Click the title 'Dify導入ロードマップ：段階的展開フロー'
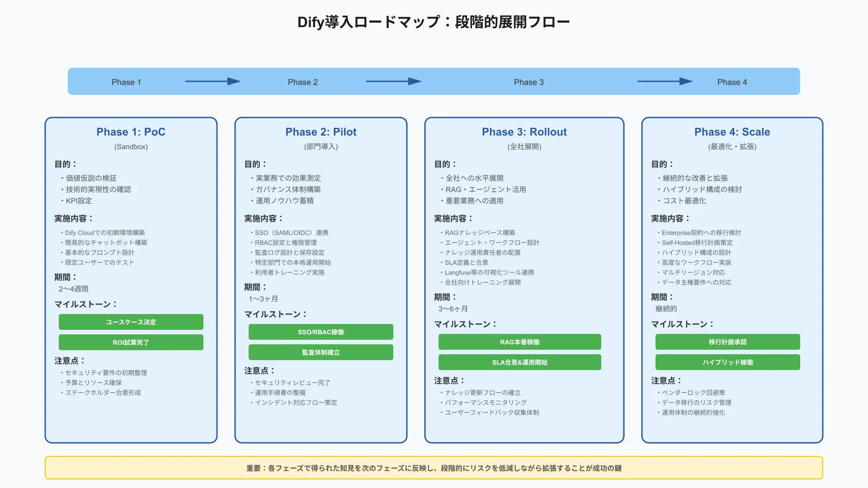The width and height of the screenshot is (868, 488). [434, 22]
